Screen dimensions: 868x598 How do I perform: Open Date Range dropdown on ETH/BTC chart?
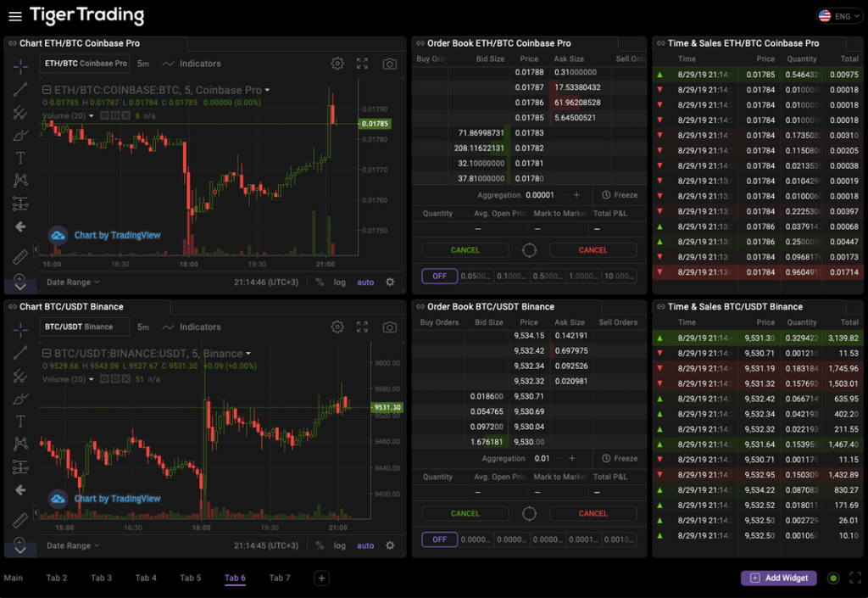pyautogui.click(x=73, y=282)
